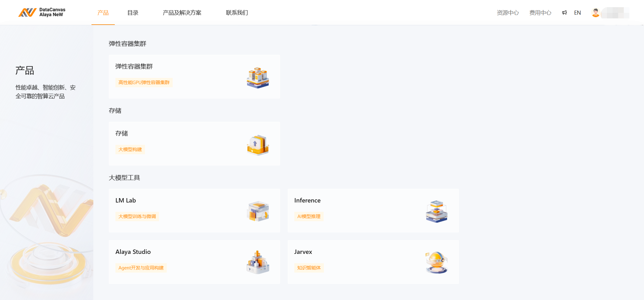Open the Jarvex product title
Screen dimensions: 644x300
[303, 252]
